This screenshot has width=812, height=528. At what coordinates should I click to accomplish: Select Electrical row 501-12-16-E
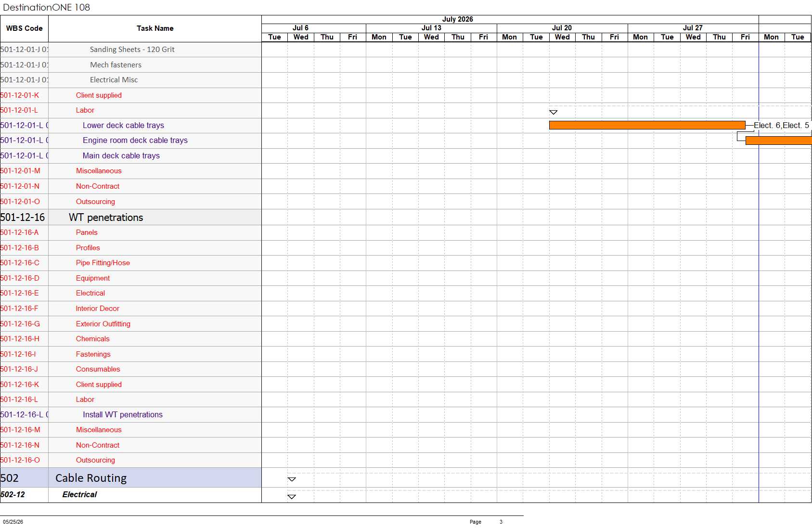[x=90, y=293]
